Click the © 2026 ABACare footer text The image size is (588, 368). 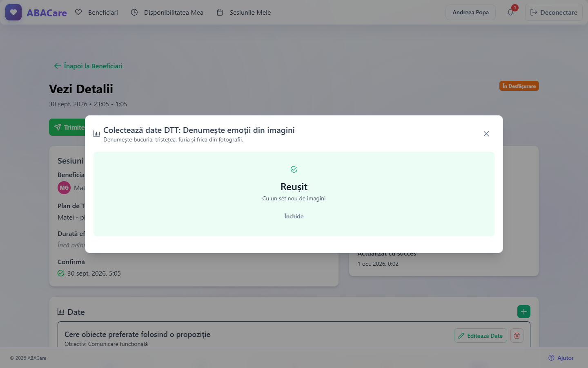coord(28,358)
